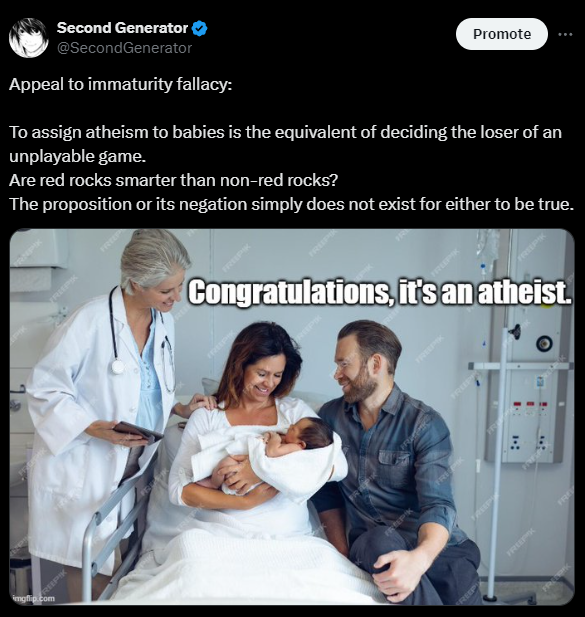The width and height of the screenshot is (585, 617).
Task: Open the Second Generator profile avatar
Action: point(28,38)
